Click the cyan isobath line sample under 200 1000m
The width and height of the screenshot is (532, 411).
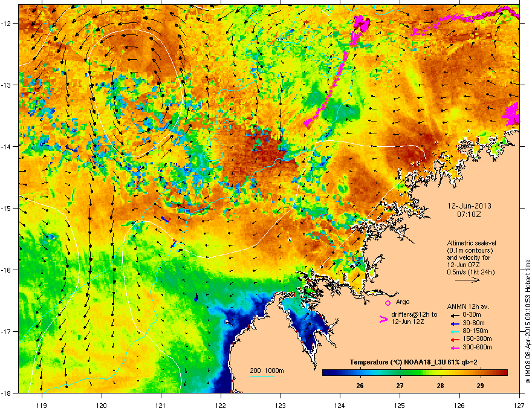(262, 376)
